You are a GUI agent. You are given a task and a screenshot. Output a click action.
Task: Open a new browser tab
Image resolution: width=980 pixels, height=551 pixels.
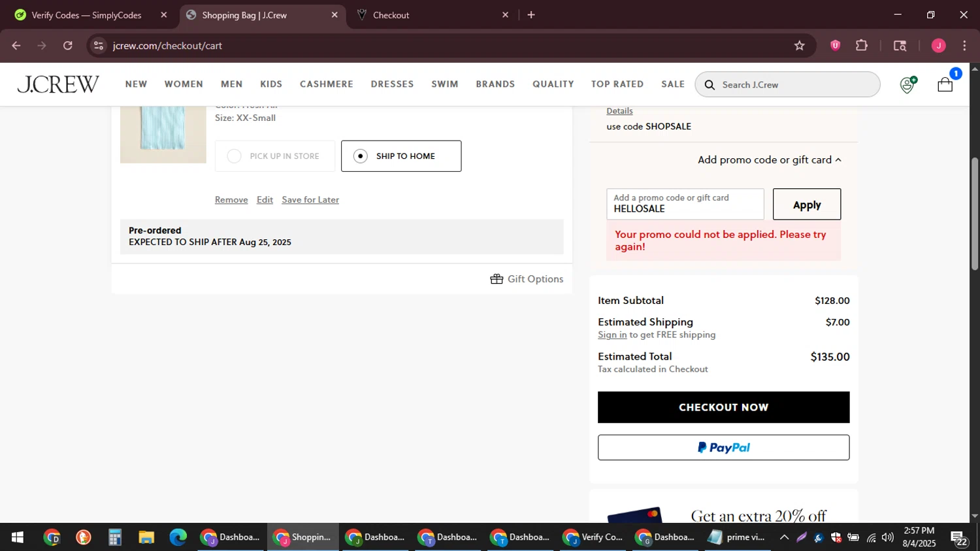pyautogui.click(x=531, y=15)
